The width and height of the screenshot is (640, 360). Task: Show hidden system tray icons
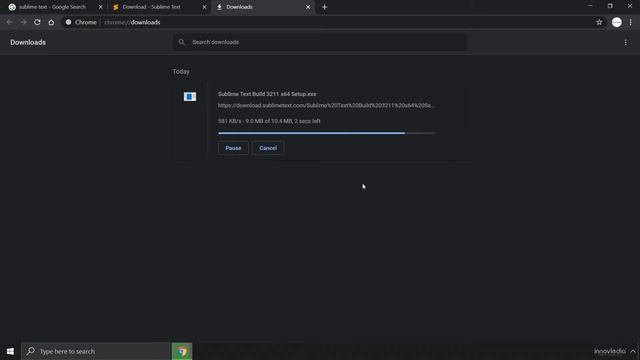(633, 351)
